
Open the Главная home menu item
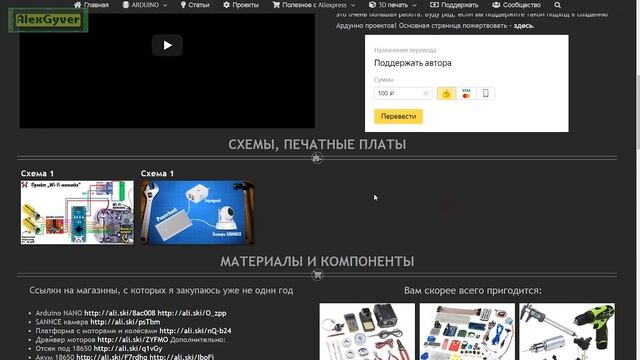click(x=91, y=5)
